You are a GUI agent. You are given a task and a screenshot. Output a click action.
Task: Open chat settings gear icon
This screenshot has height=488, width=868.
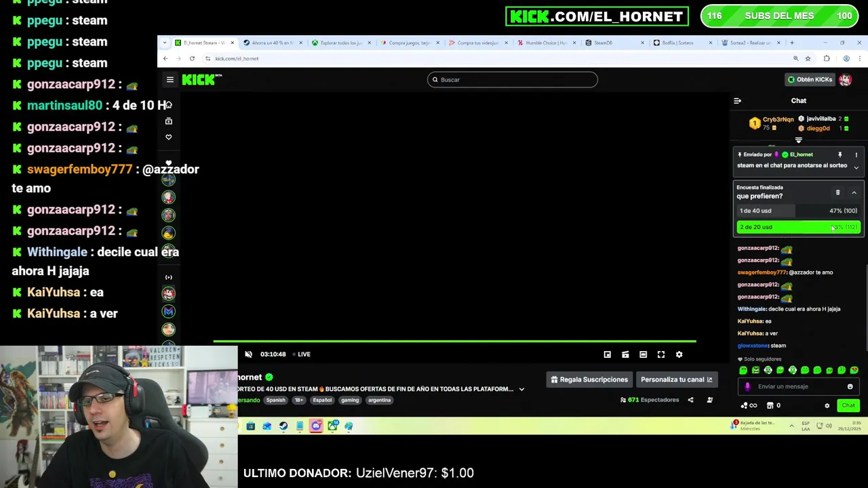(827, 405)
